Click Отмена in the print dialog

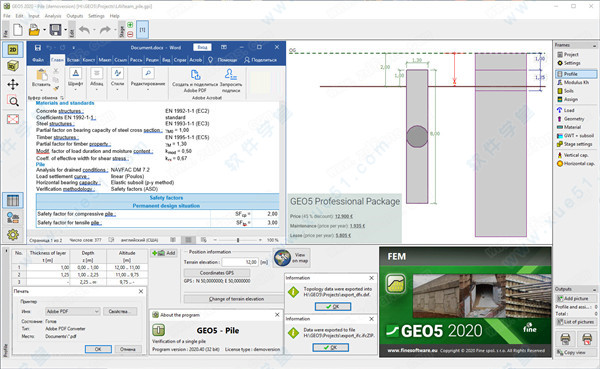tap(128, 349)
